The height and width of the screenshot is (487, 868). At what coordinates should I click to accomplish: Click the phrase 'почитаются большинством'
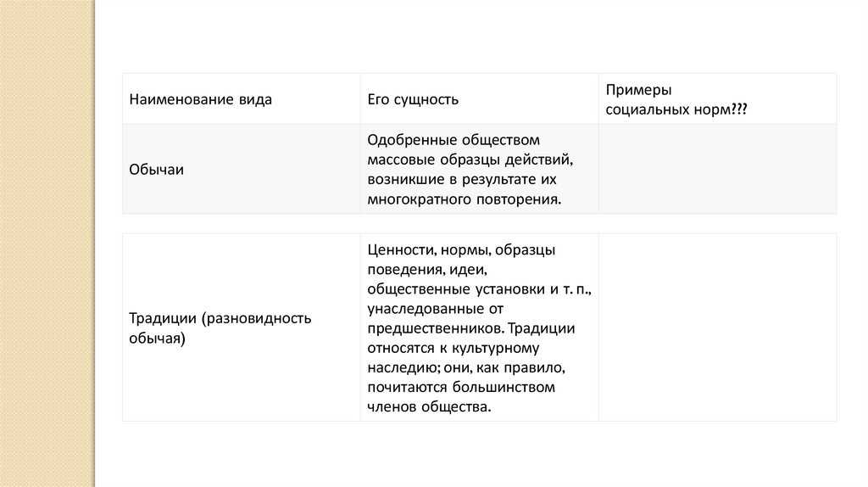pyautogui.click(x=461, y=388)
